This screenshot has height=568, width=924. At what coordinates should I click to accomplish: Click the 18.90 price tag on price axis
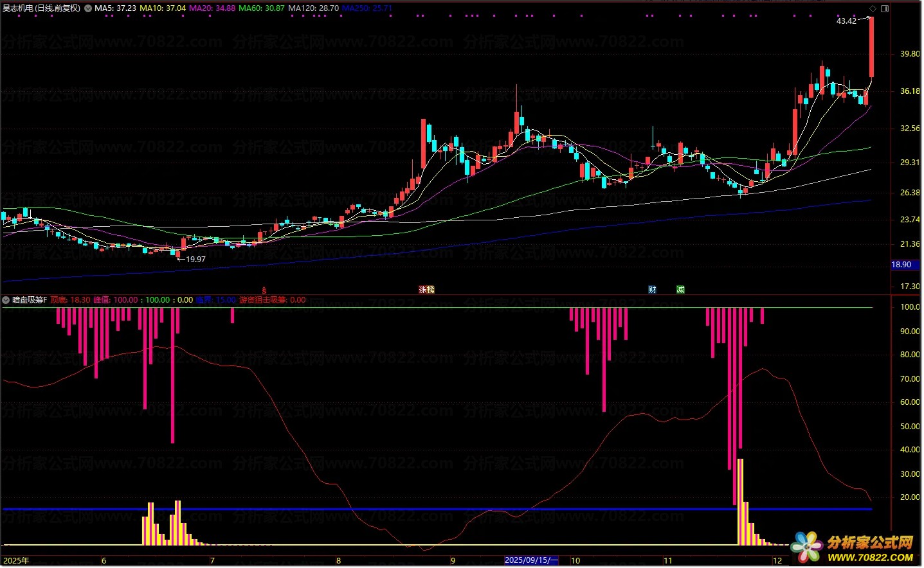point(901,265)
